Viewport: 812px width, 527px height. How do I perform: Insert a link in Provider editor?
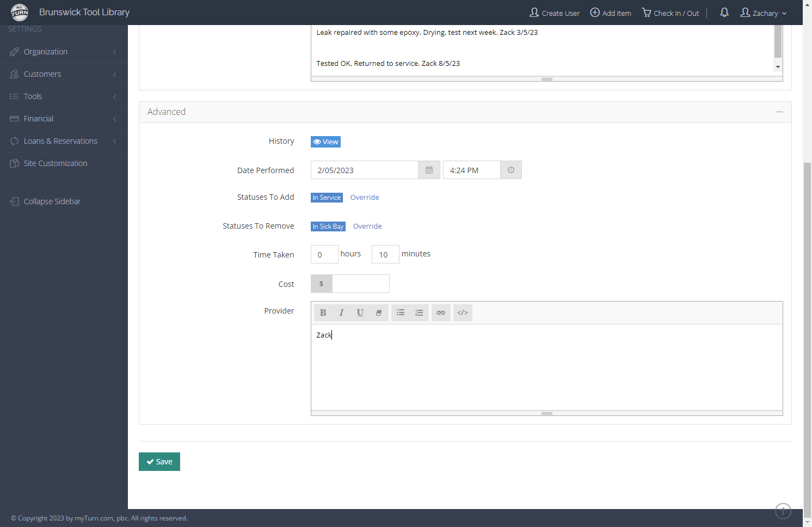[x=441, y=312]
